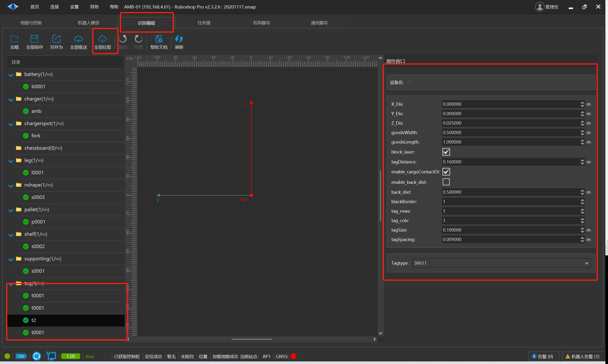Enable the enable_back_dist checkbox
608x364 pixels.
(446, 182)
